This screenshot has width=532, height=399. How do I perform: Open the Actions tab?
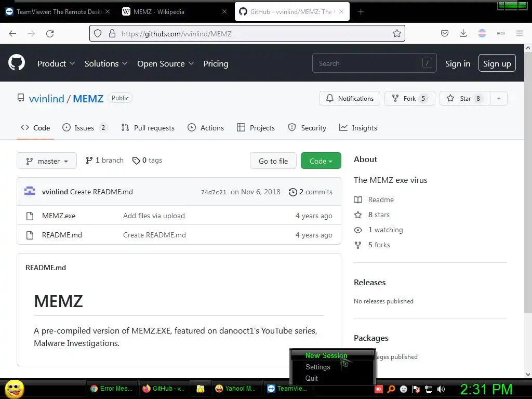(x=206, y=128)
